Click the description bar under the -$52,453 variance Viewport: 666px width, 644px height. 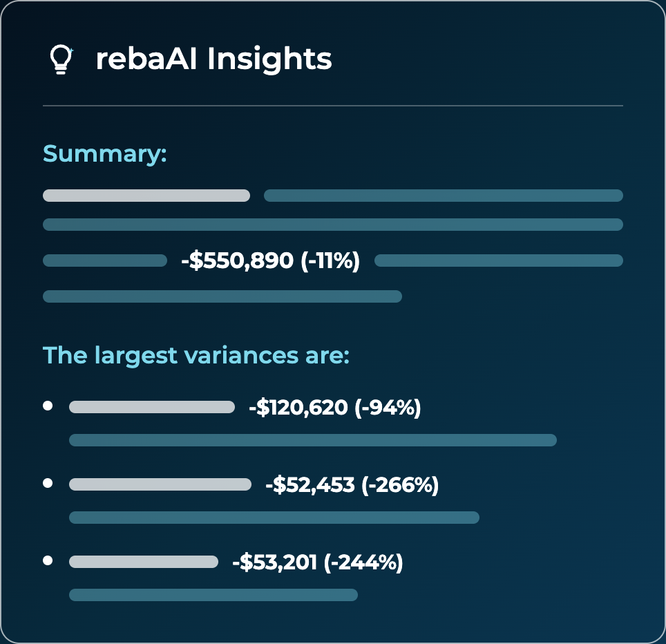click(x=274, y=518)
